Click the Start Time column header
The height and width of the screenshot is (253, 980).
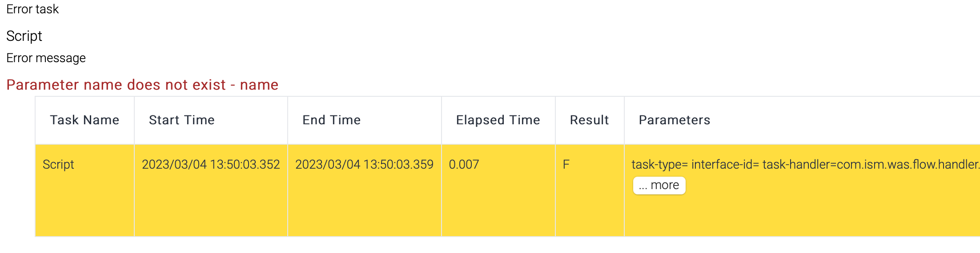point(181,120)
